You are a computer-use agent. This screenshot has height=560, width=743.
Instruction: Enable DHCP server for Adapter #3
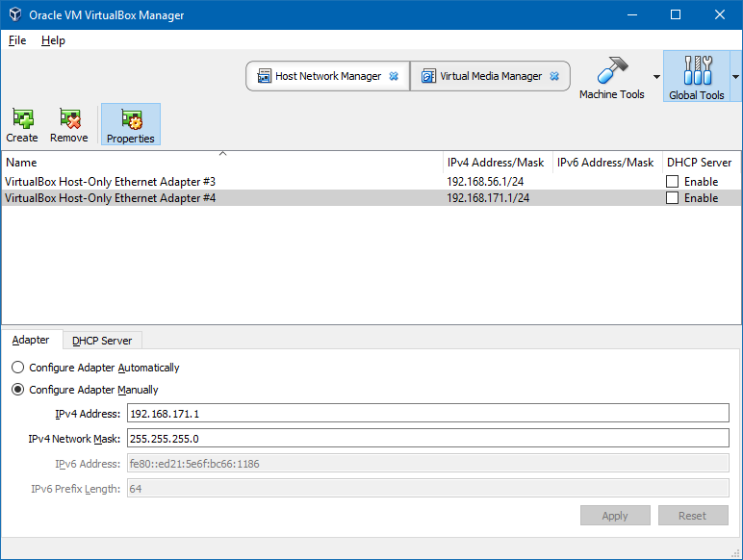pos(673,182)
